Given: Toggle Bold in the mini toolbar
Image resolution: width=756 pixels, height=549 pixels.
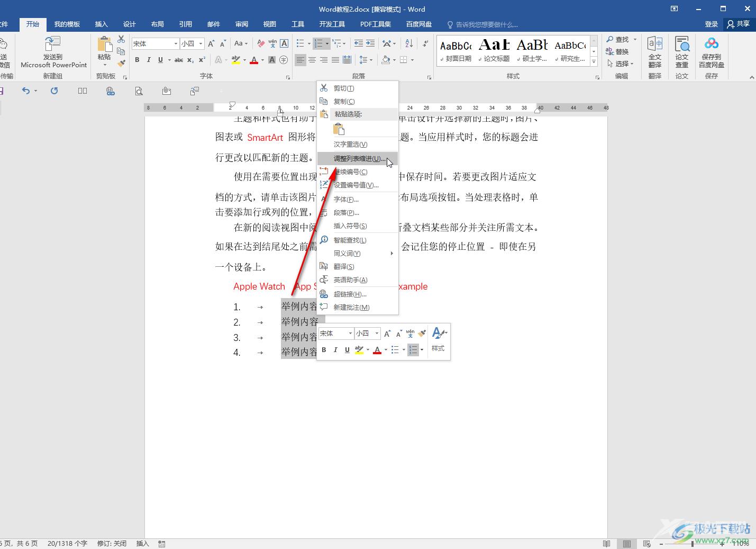Looking at the screenshot, I should pyautogui.click(x=324, y=349).
